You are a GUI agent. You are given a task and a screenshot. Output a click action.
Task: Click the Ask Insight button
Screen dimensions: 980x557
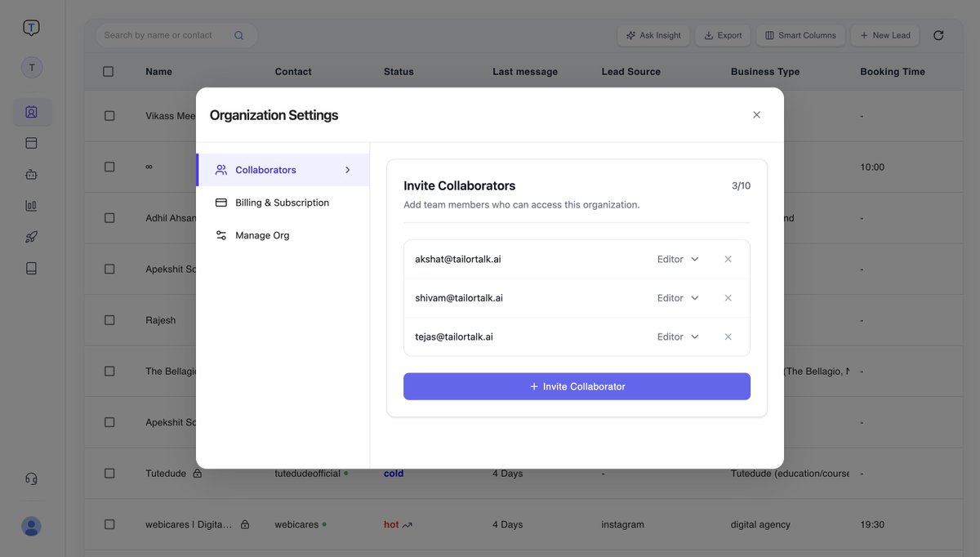coord(653,34)
